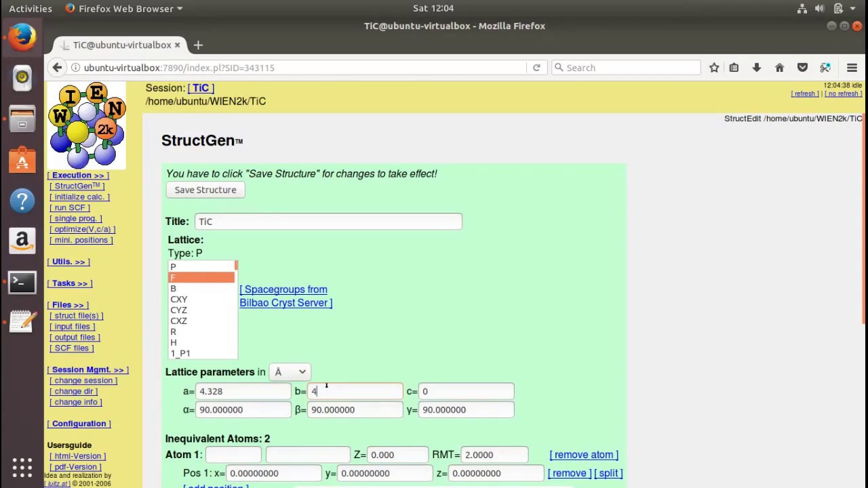Open the run SCF link
The height and width of the screenshot is (488, 868).
[70, 208]
